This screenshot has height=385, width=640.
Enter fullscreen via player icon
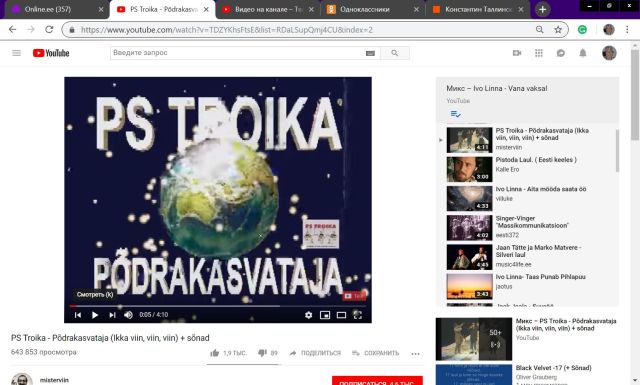(358, 315)
